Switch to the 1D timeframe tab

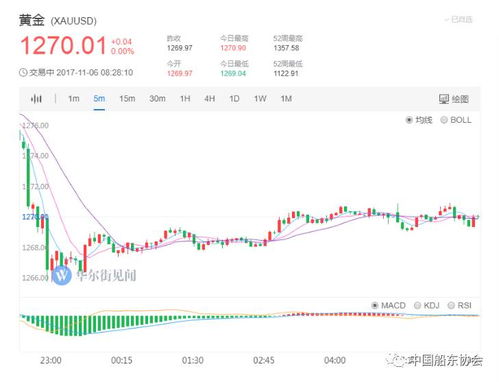pyautogui.click(x=234, y=99)
